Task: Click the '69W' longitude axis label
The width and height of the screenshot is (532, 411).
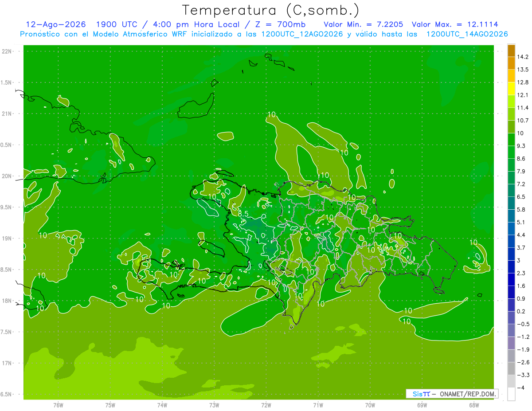Action: pos(422,405)
